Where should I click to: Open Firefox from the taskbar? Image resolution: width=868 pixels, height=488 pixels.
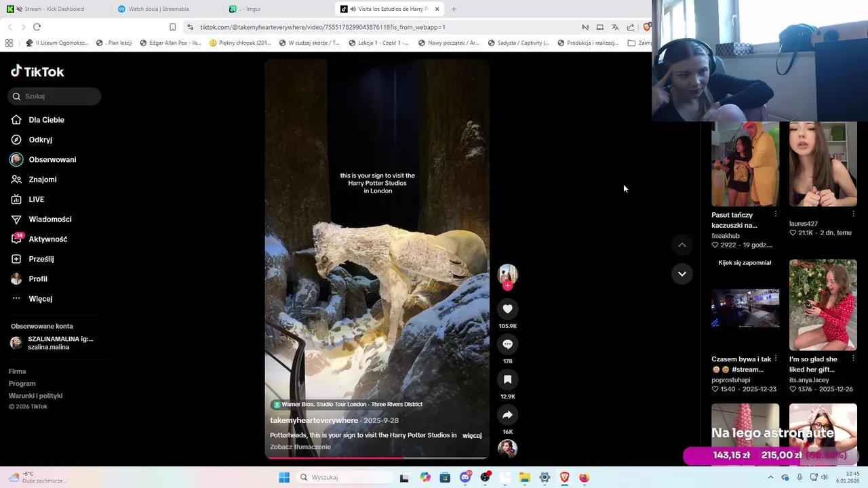tap(584, 477)
